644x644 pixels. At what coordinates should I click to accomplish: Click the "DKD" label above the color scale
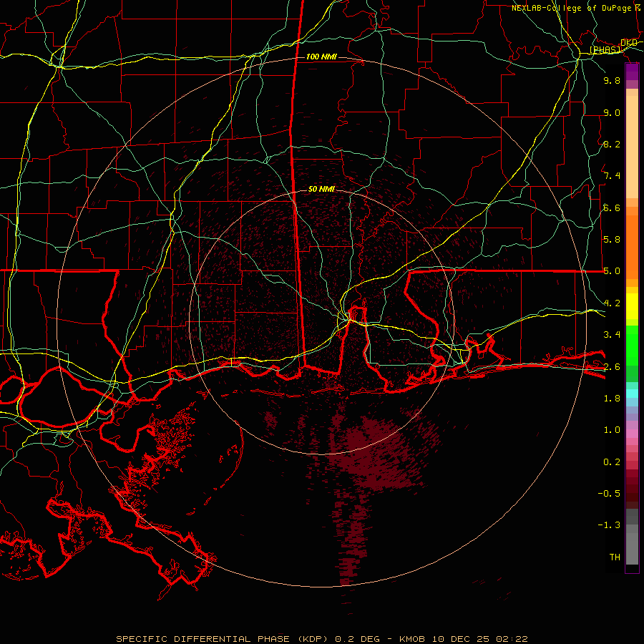tap(628, 43)
